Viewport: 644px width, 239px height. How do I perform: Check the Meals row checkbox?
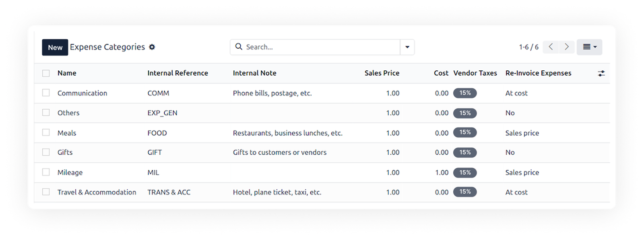pyautogui.click(x=46, y=133)
